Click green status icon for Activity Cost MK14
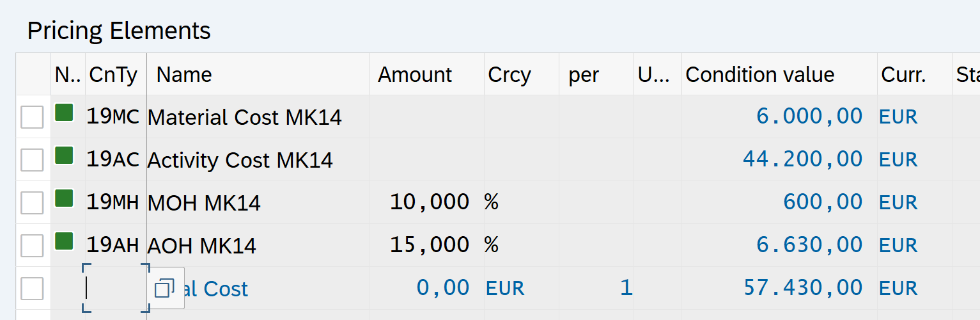The image size is (980, 320). [x=64, y=156]
